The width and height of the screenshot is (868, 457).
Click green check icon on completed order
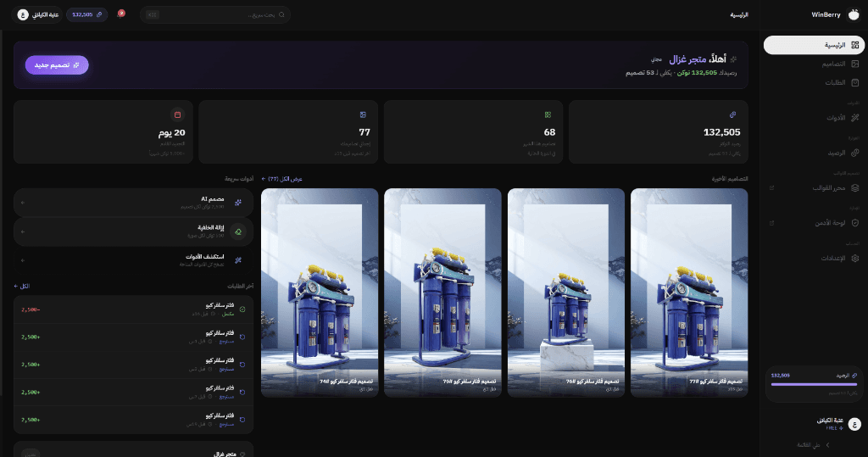click(242, 309)
